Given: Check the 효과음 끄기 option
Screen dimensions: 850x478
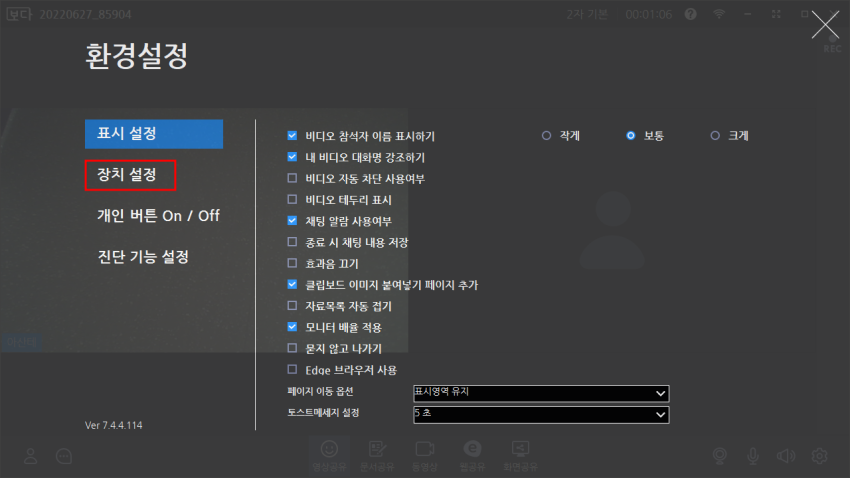Looking at the screenshot, I should [292, 264].
